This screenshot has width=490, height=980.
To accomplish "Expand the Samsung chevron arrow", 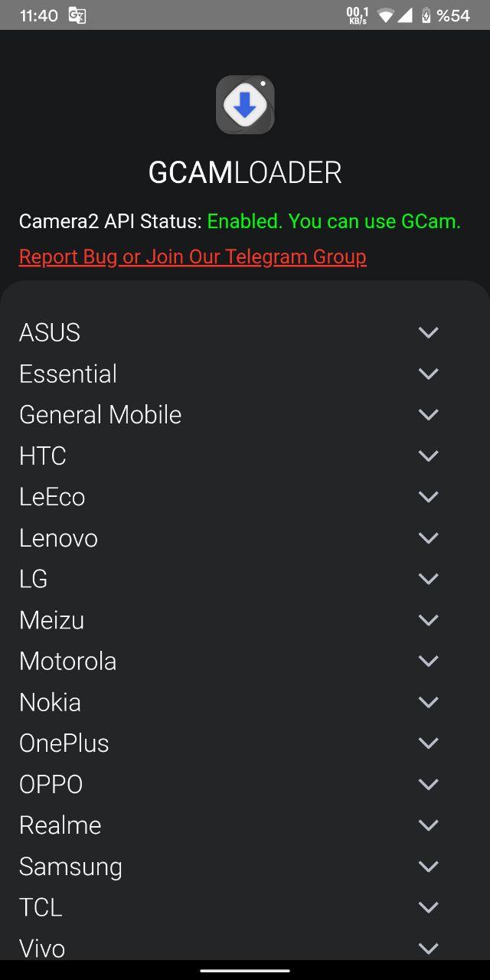I will coord(429,867).
